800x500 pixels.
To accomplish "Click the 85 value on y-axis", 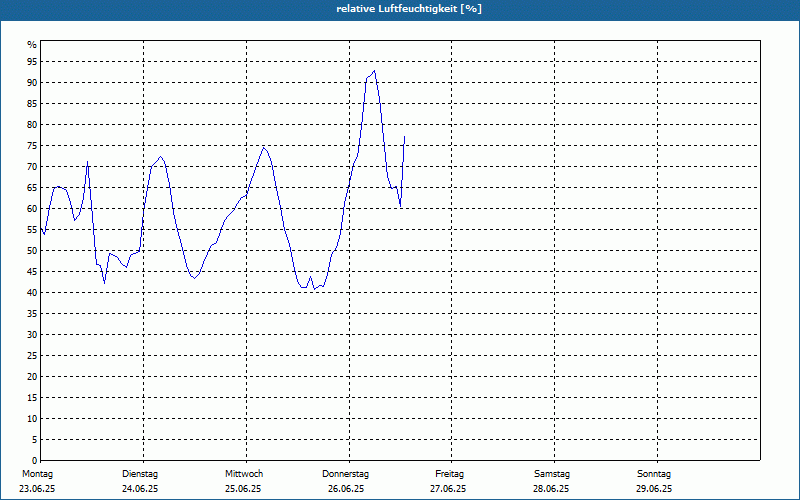I will coord(32,104).
